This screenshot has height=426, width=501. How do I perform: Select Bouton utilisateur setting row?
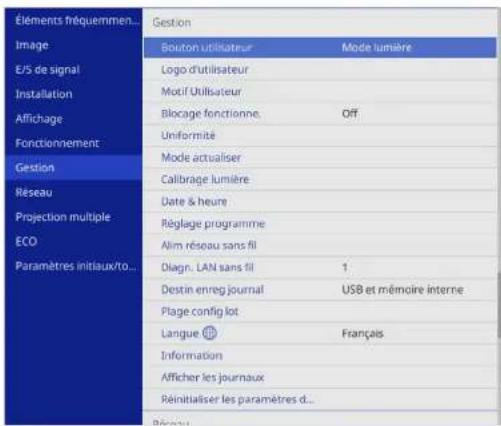pyautogui.click(x=320, y=48)
